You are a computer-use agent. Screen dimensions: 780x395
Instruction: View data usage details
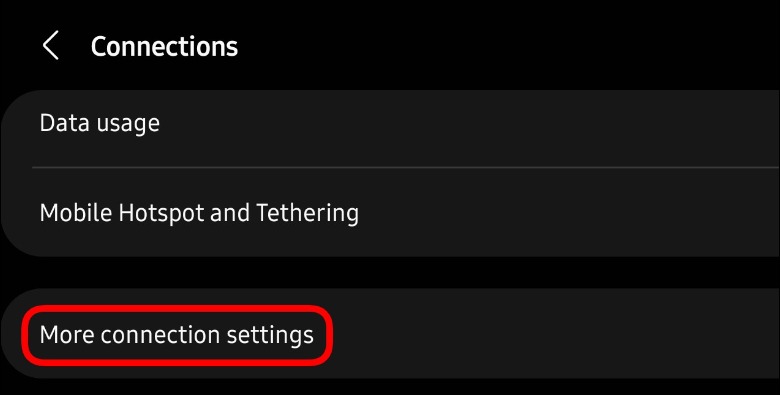[390, 123]
